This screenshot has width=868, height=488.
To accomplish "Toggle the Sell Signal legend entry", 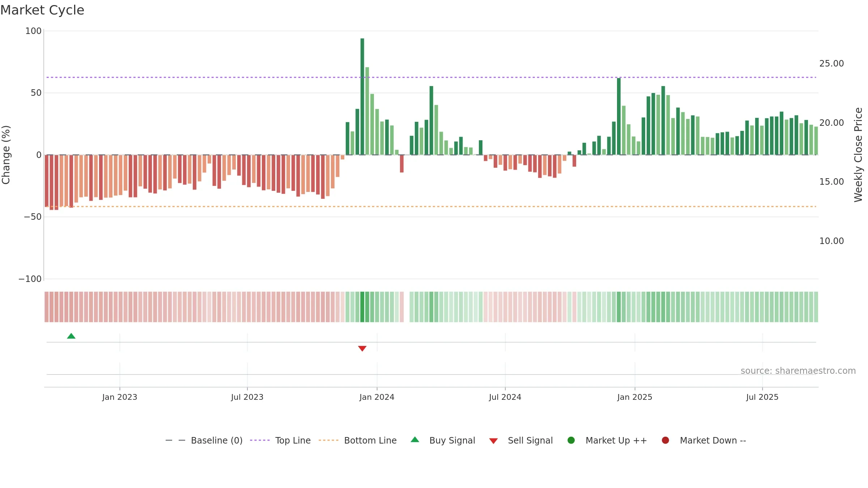I will click(521, 441).
